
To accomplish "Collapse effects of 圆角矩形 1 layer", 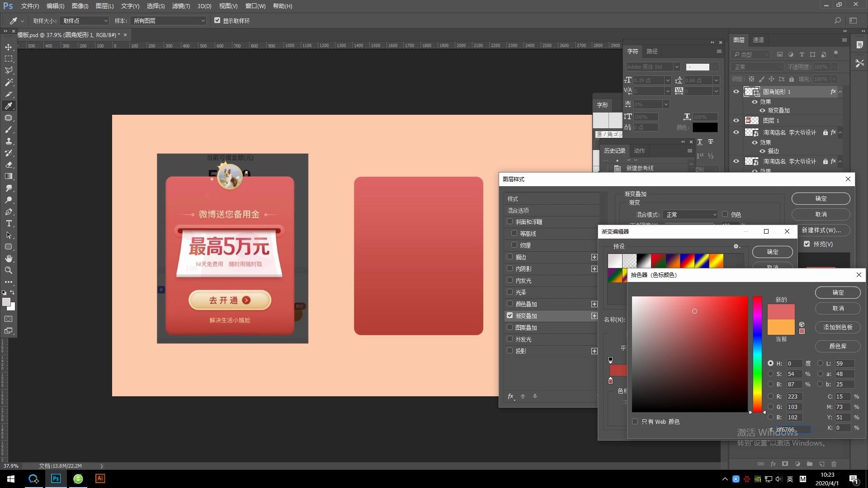I will pyautogui.click(x=840, y=92).
